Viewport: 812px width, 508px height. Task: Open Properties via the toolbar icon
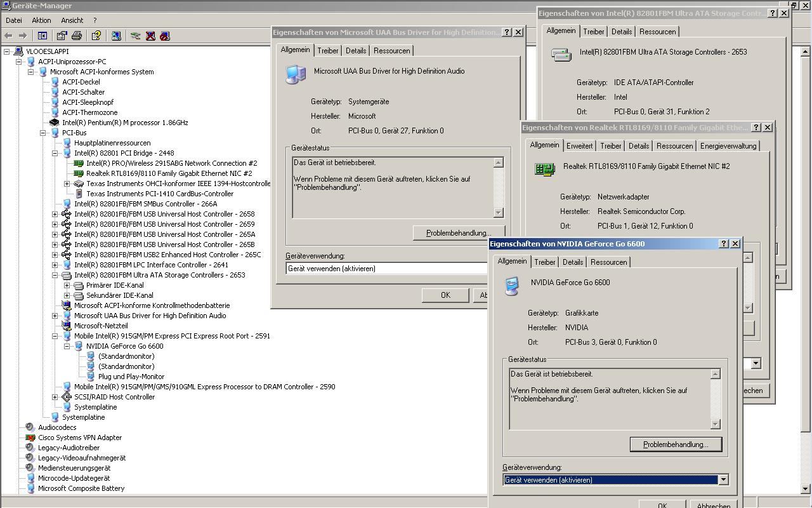click(62, 36)
